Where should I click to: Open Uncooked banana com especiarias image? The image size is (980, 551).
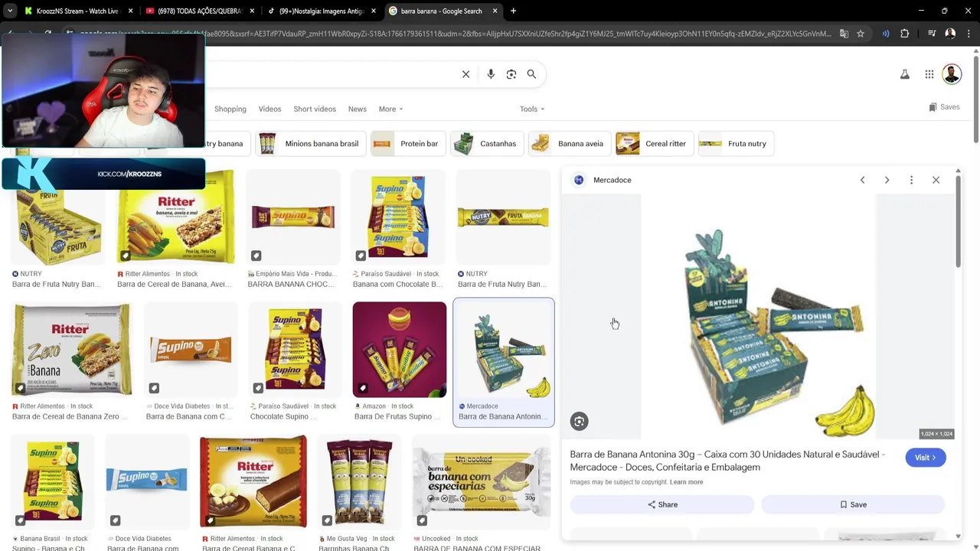pos(482,482)
